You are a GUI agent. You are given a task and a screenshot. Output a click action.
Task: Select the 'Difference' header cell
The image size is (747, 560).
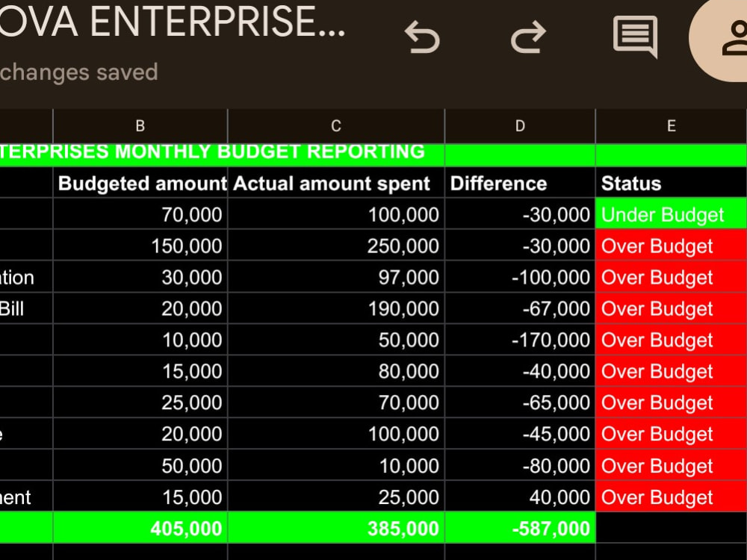coord(520,182)
